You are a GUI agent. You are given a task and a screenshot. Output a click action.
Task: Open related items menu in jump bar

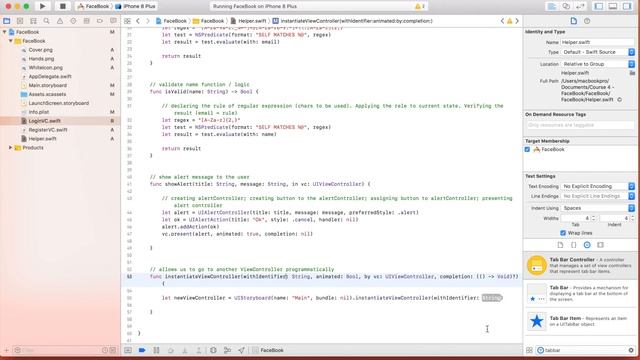coord(127,21)
